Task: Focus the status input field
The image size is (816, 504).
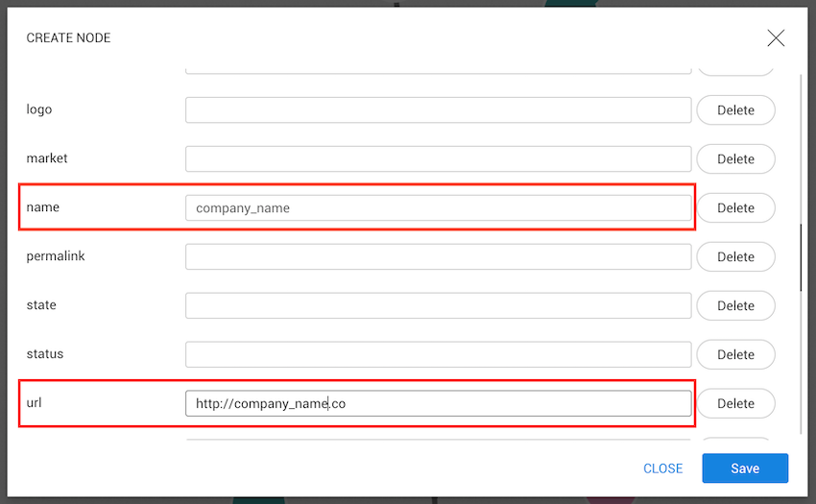Action: pos(438,355)
